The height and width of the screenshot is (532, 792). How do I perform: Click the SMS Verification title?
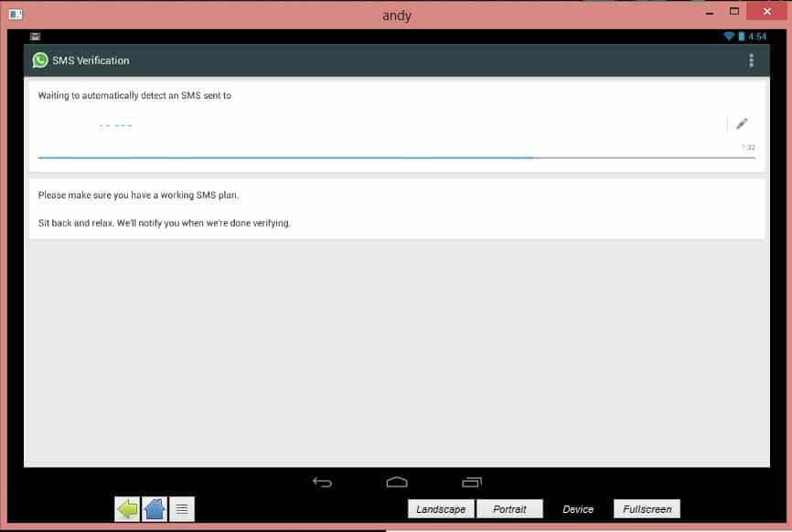(x=91, y=60)
